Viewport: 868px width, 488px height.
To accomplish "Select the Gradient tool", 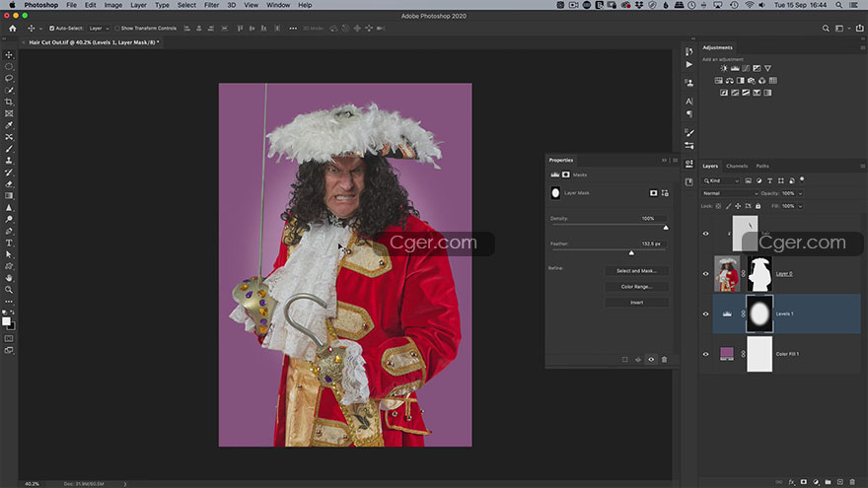I will point(9,196).
